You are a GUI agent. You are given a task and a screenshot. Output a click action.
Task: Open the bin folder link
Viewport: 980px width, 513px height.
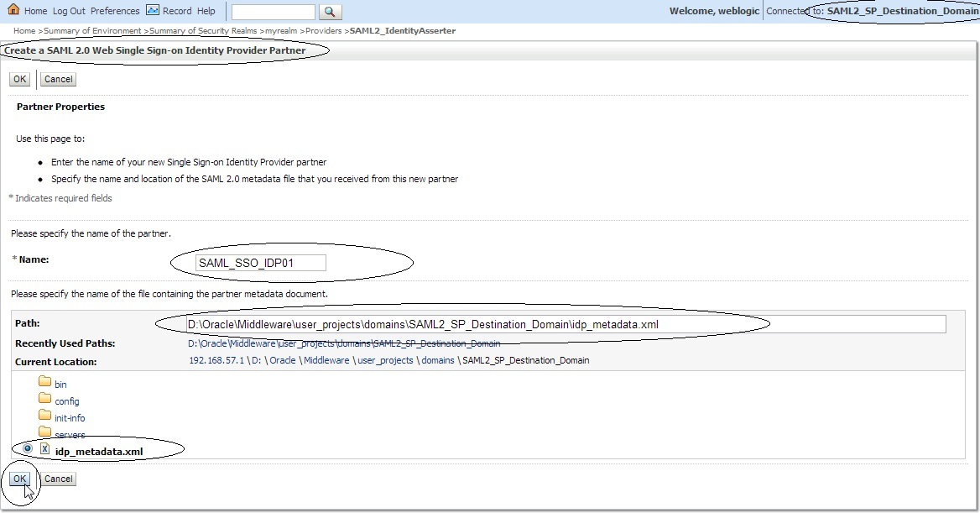coord(60,385)
